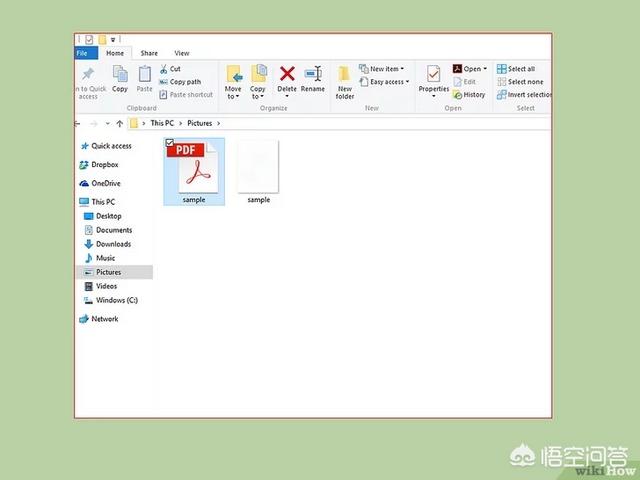The width and height of the screenshot is (640, 480).
Task: Click the red Delete X icon
Action: (x=287, y=74)
